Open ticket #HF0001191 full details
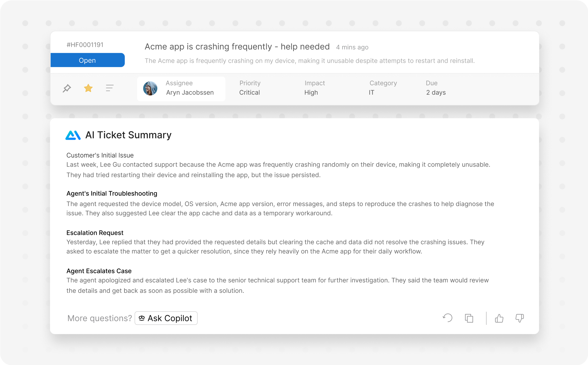This screenshot has height=365, width=588. tap(237, 46)
